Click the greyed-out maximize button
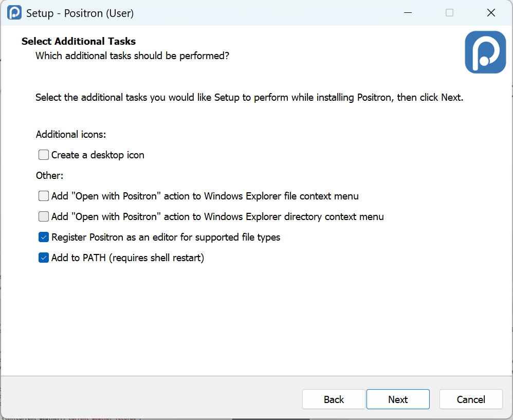513x420 pixels. pos(449,13)
